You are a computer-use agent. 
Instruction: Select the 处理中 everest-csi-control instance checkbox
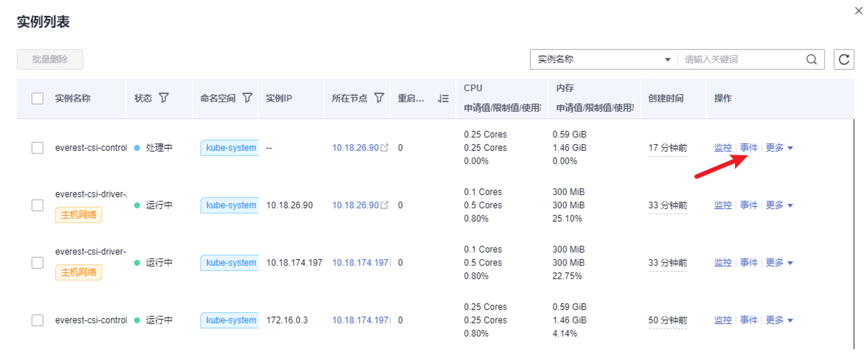37,148
